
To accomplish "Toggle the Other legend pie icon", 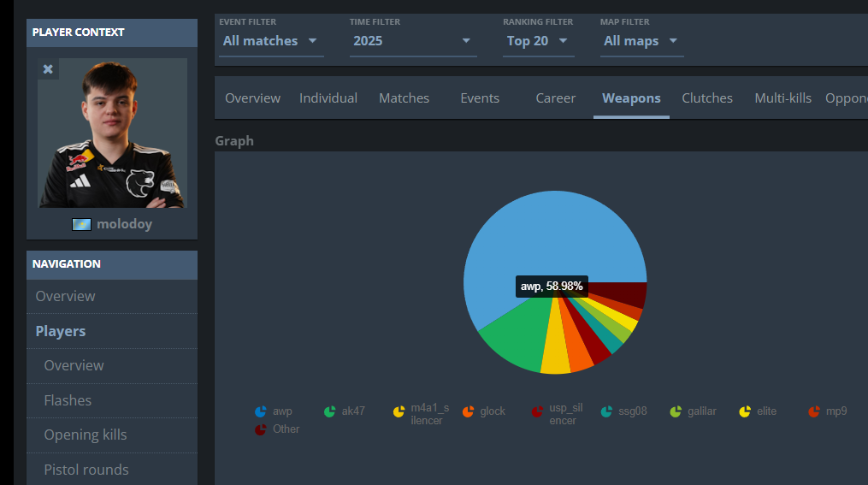I will point(261,429).
